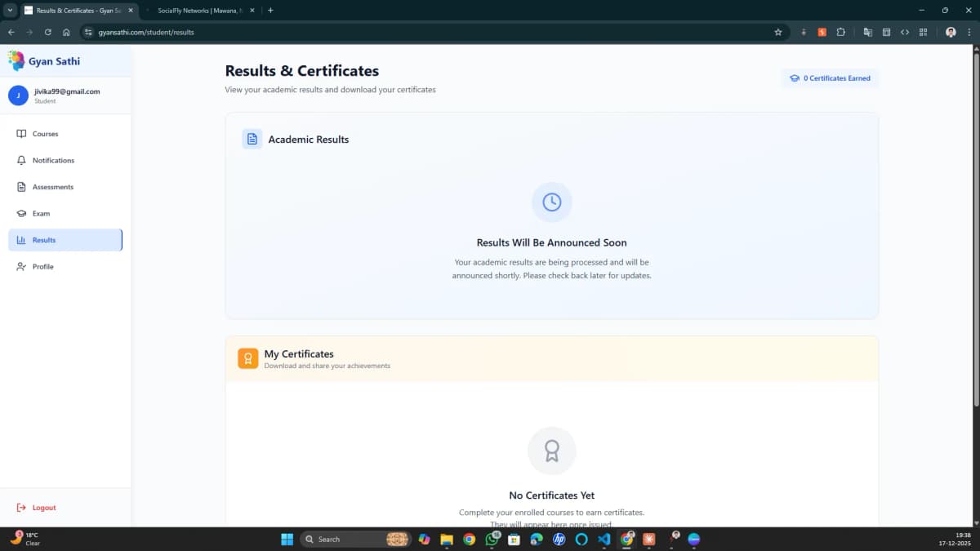This screenshot has width=980, height=551.
Task: Open the browser profile avatar menu
Action: pos(950,32)
